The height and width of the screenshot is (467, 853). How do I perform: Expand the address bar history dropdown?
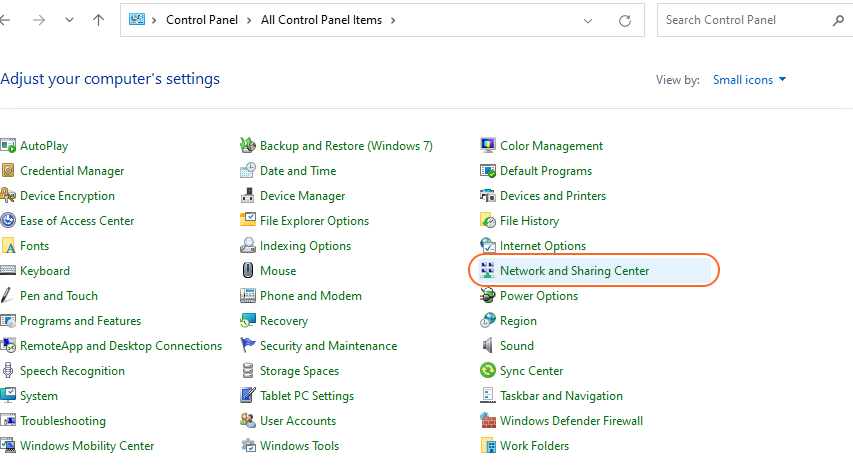[588, 21]
